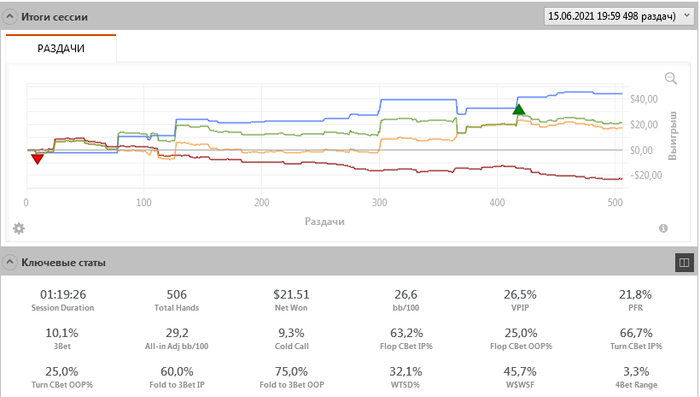This screenshot has height=397, width=700.
Task: Click the VPIP 26,5% stat
Action: click(520, 300)
